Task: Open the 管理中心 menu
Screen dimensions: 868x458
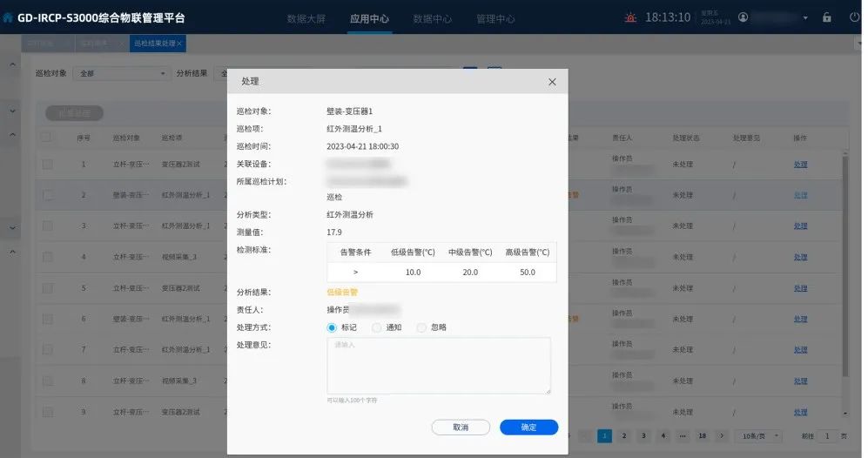Action: click(495, 18)
